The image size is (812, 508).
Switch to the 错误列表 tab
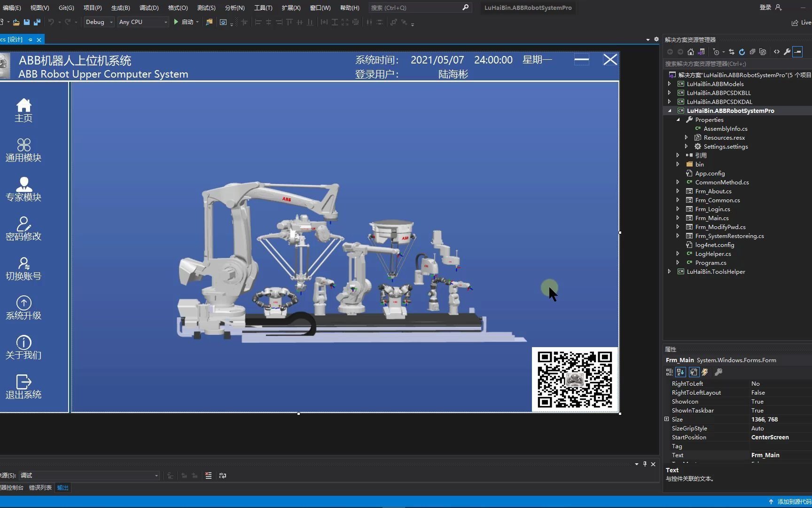point(40,488)
